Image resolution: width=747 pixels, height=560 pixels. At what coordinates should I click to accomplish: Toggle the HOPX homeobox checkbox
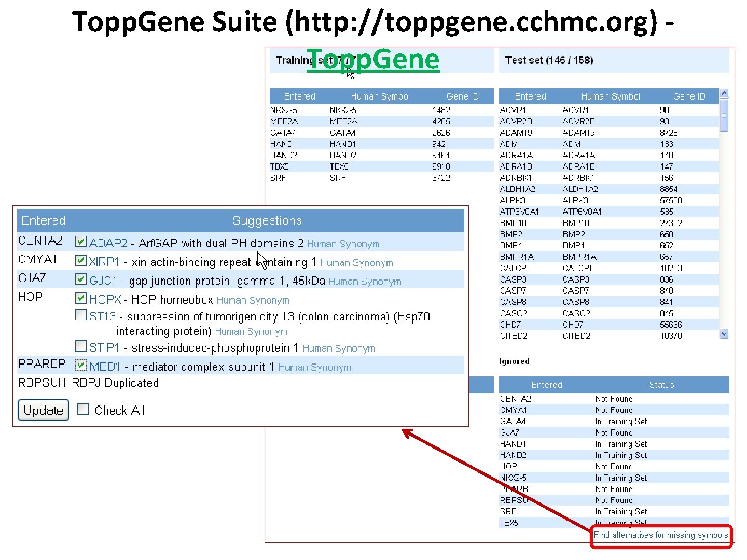(x=81, y=298)
